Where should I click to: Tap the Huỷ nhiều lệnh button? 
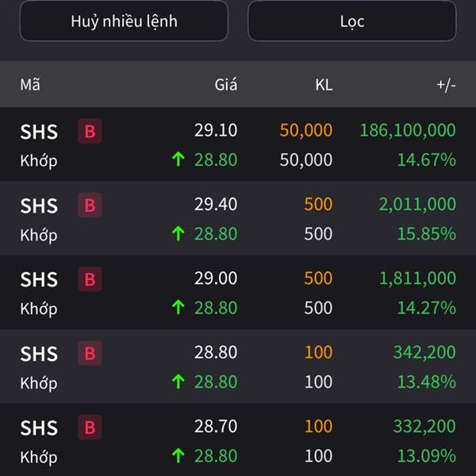(124, 21)
